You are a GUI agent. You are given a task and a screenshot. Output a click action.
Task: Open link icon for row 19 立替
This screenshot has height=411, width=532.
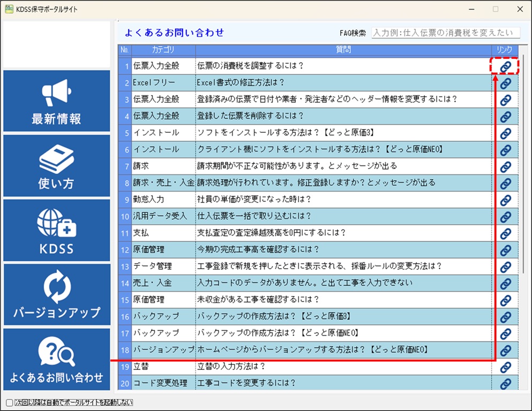505,367
